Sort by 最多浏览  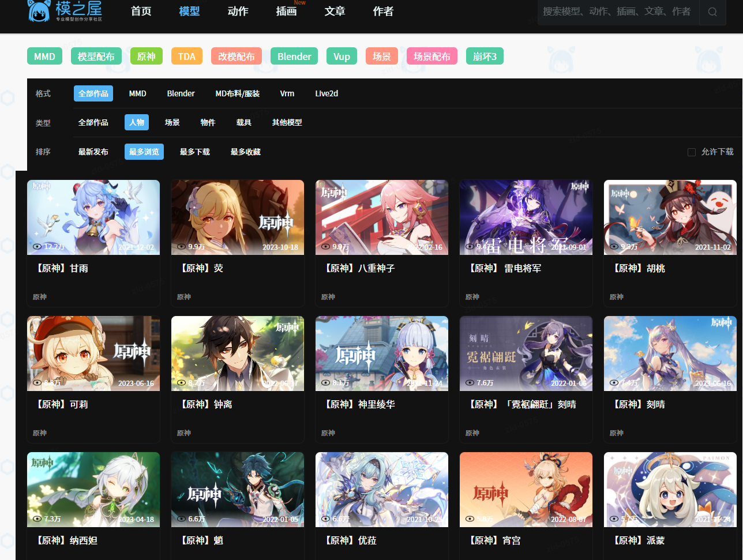[x=144, y=152]
